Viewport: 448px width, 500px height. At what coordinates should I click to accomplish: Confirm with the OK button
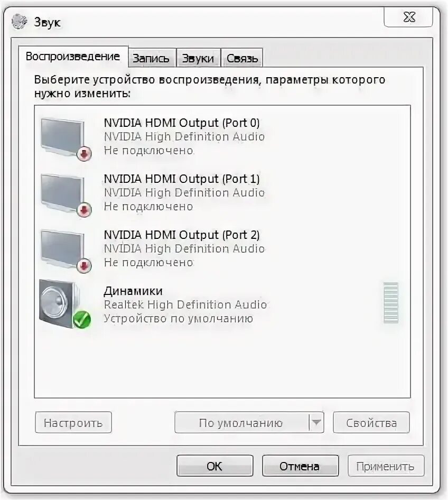[215, 466]
